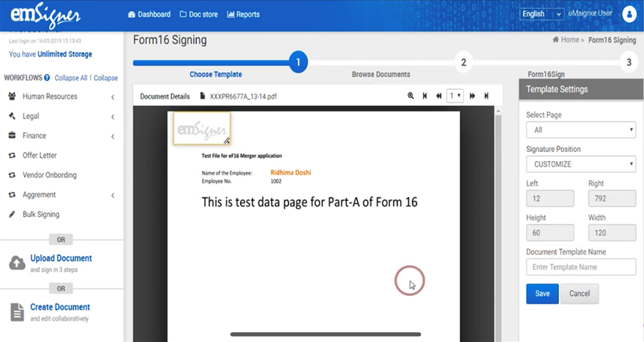Click the Save button
Viewport: 644px width, 342px height.
(x=542, y=294)
